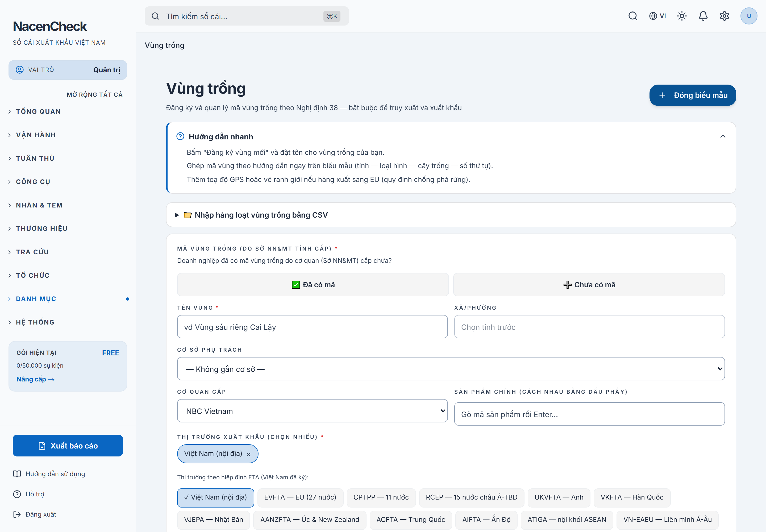The image size is (766, 532).
Task: Toggle the Việt Nam (nội địa) market chip
Action: pyautogui.click(x=215, y=497)
